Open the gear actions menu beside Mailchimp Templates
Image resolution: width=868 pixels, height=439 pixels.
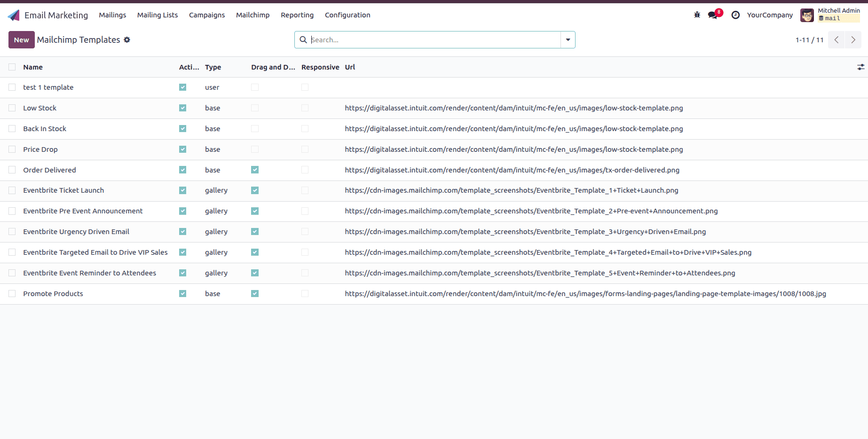127,40
